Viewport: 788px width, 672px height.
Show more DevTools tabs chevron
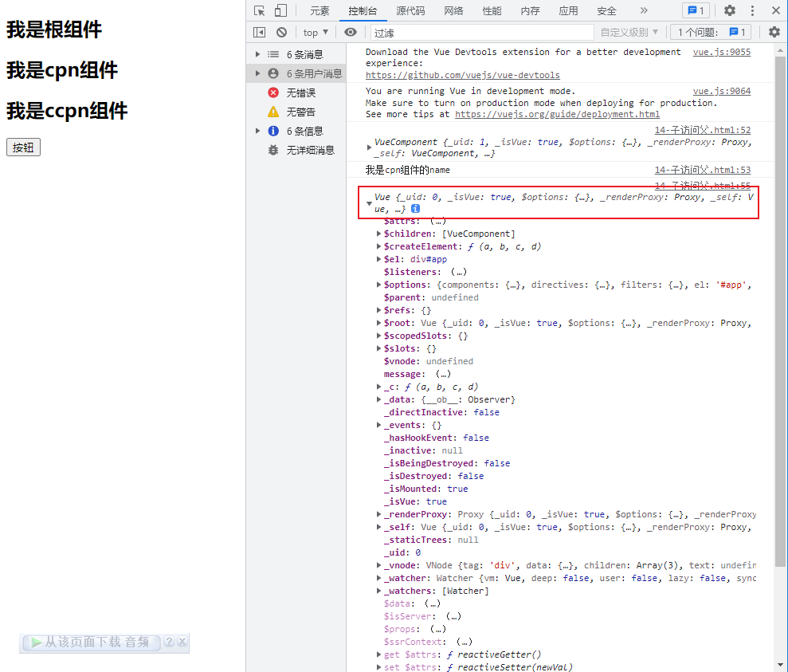644,10
